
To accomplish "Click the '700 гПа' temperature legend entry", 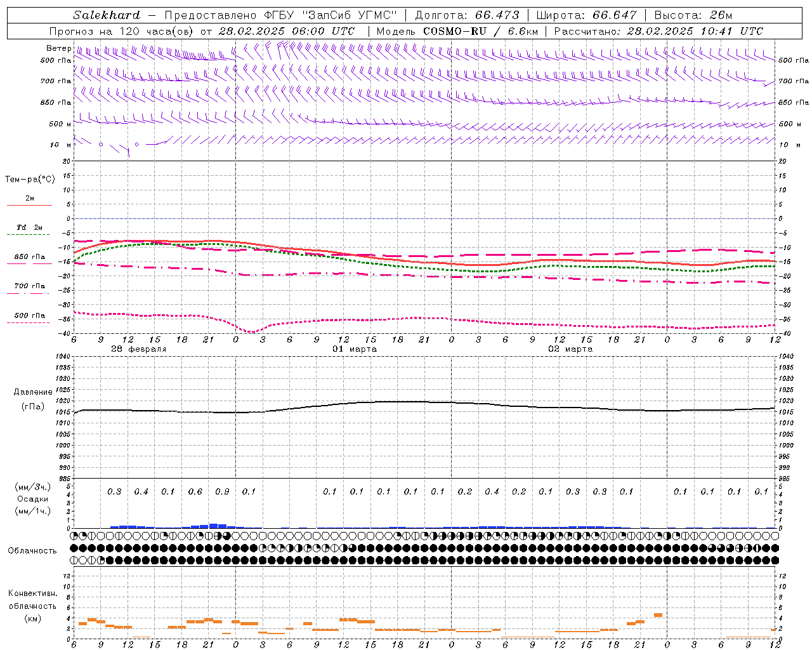I will coord(29,286).
